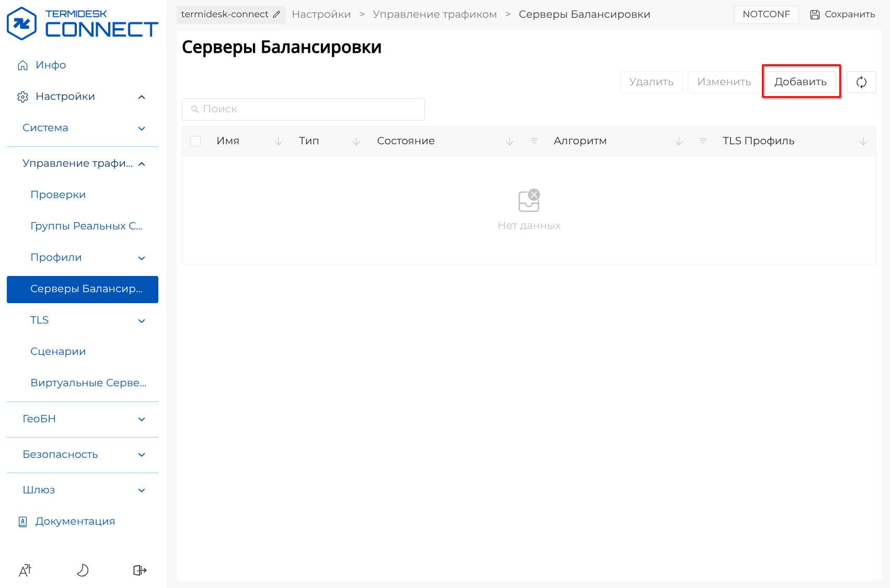This screenshot has height=588, width=890.
Task: Toggle dark mode moon icon
Action: (83, 570)
